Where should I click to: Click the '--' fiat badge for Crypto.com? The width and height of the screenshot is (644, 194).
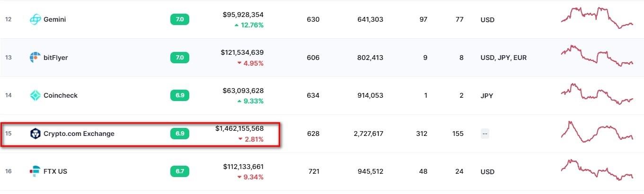pyautogui.click(x=485, y=134)
